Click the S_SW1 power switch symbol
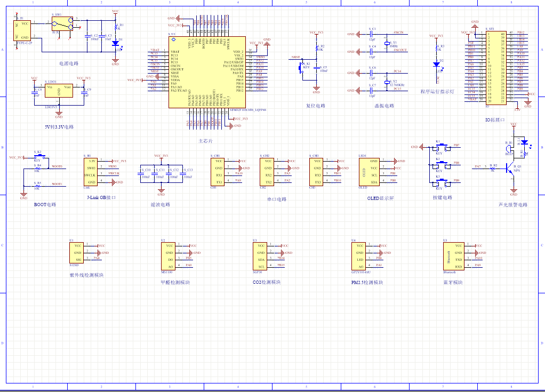This screenshot has width=545, height=392. point(62,24)
